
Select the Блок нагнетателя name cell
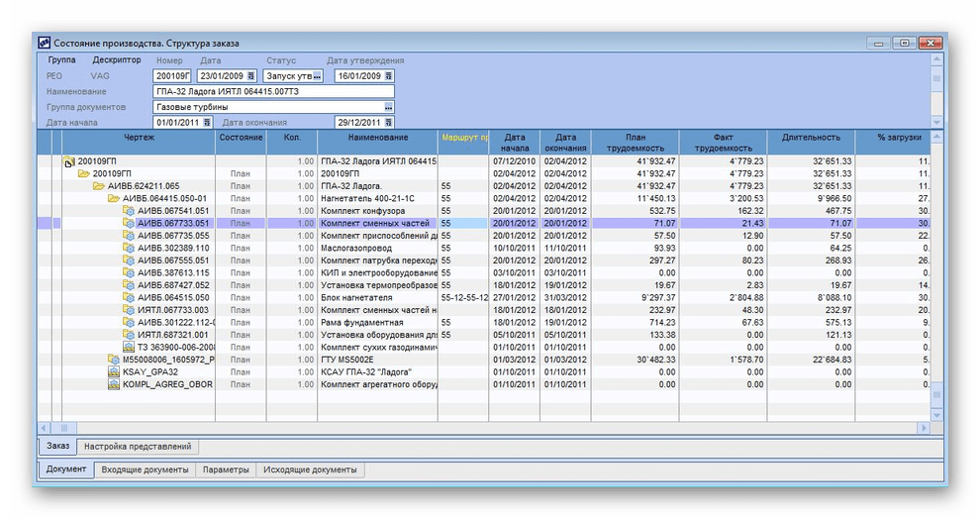click(377, 298)
